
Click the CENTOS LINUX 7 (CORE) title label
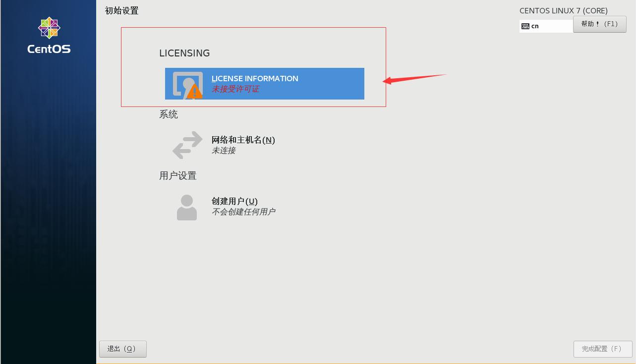[563, 10]
